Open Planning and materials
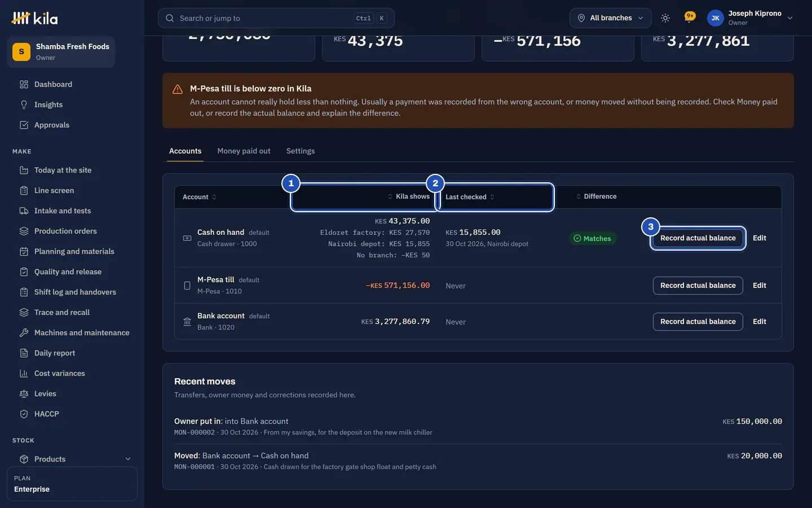Viewport: 812px width, 508px height. [x=72, y=251]
